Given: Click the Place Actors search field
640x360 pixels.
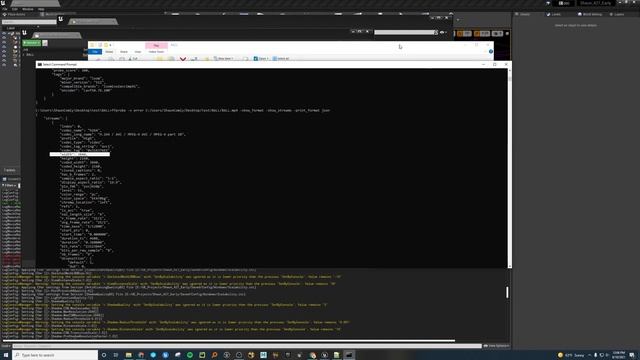Looking at the screenshot, I should (29, 22).
